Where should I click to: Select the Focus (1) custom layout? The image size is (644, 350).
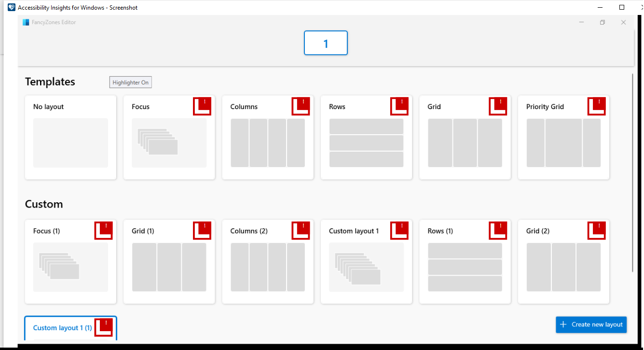coord(70,262)
